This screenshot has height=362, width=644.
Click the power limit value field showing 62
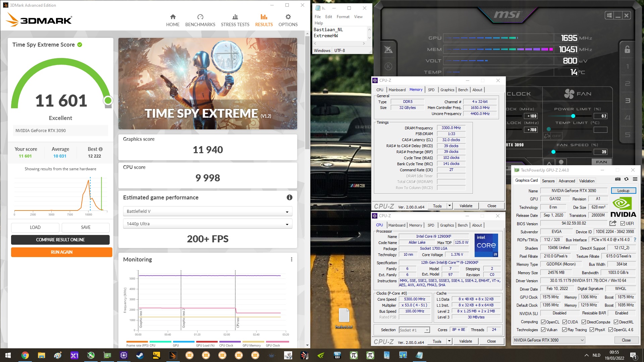point(600,116)
